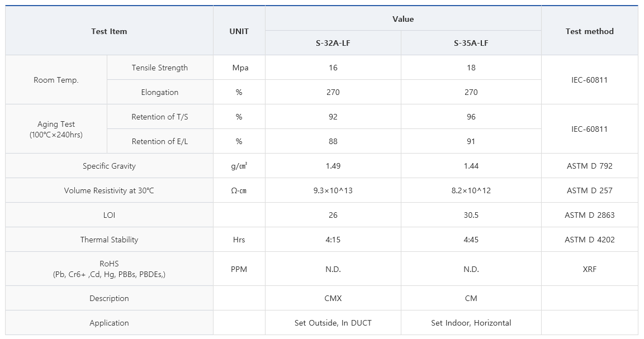The width and height of the screenshot is (644, 339).
Task: Select the CMX description value
Action: click(x=333, y=298)
